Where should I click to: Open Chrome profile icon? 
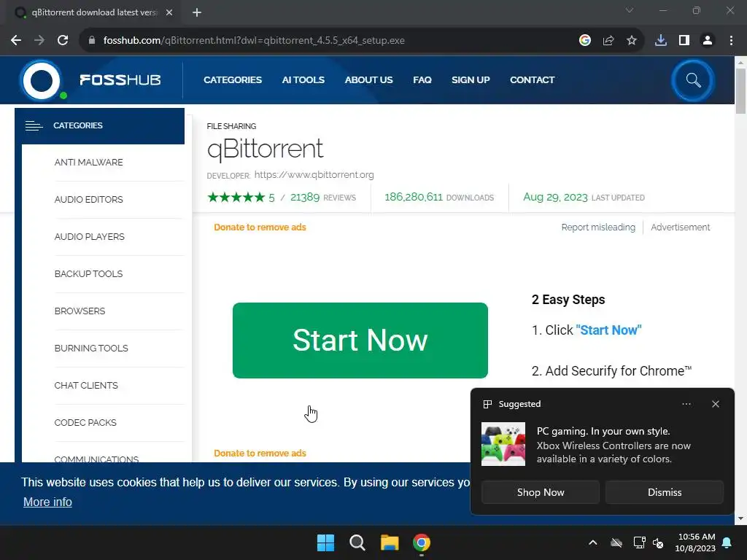[x=708, y=41]
